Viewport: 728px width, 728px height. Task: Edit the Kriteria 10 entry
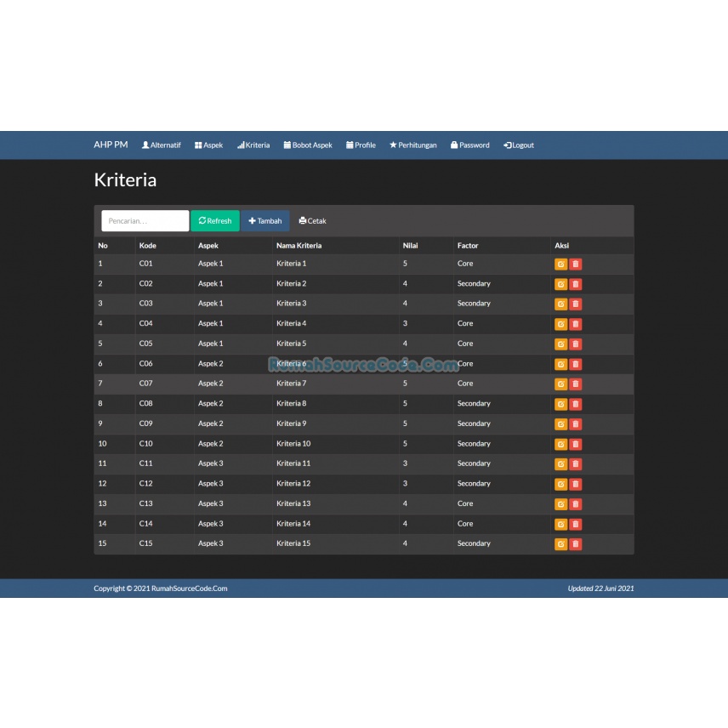click(x=560, y=444)
